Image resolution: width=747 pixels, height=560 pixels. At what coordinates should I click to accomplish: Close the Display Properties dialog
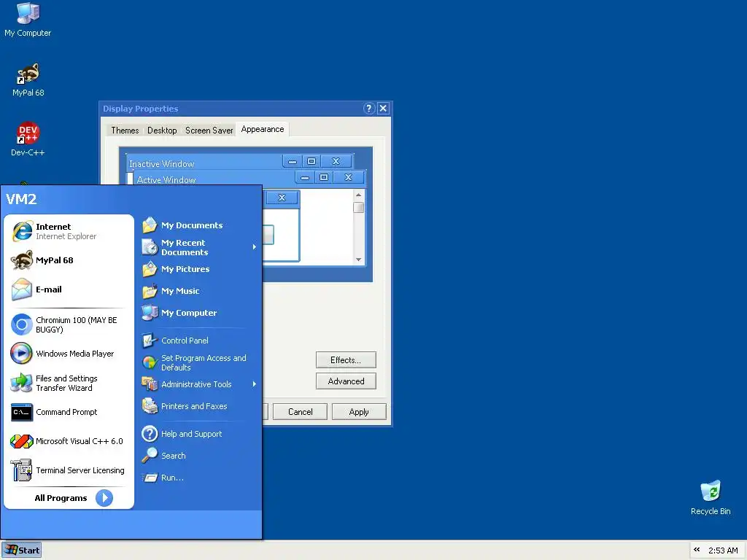[383, 108]
